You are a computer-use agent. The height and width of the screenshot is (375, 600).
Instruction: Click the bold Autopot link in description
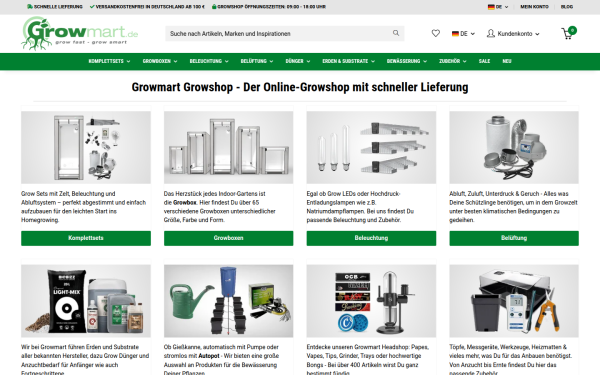209,356
